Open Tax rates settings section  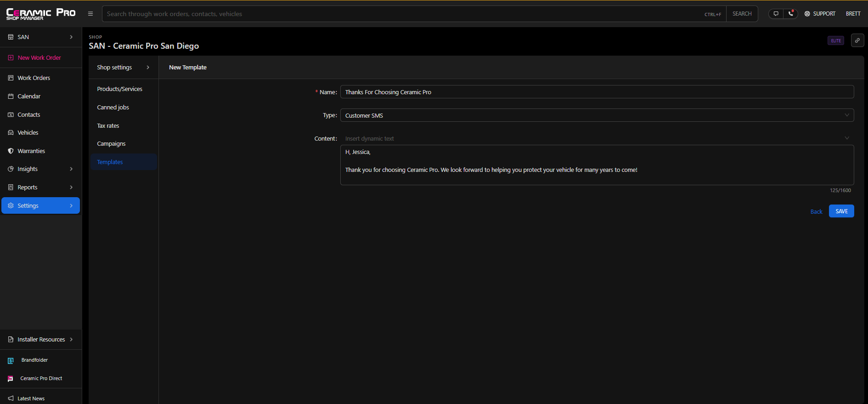point(108,126)
